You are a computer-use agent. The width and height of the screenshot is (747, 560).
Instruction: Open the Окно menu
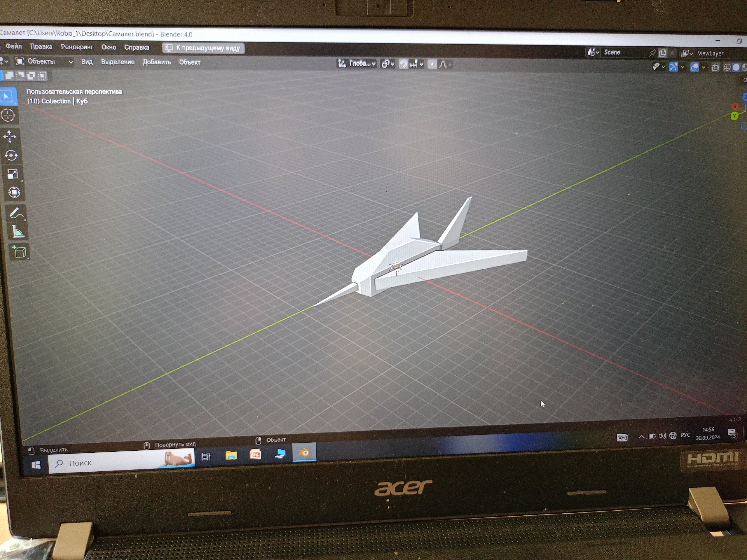109,47
